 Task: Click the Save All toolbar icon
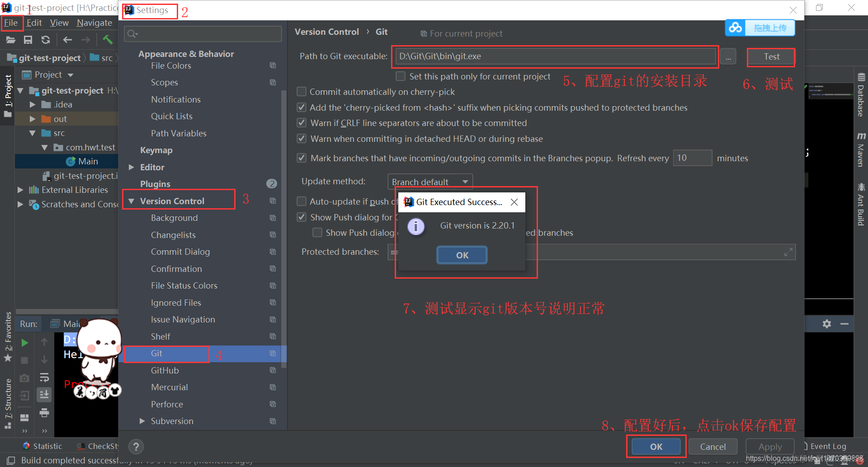(x=28, y=40)
